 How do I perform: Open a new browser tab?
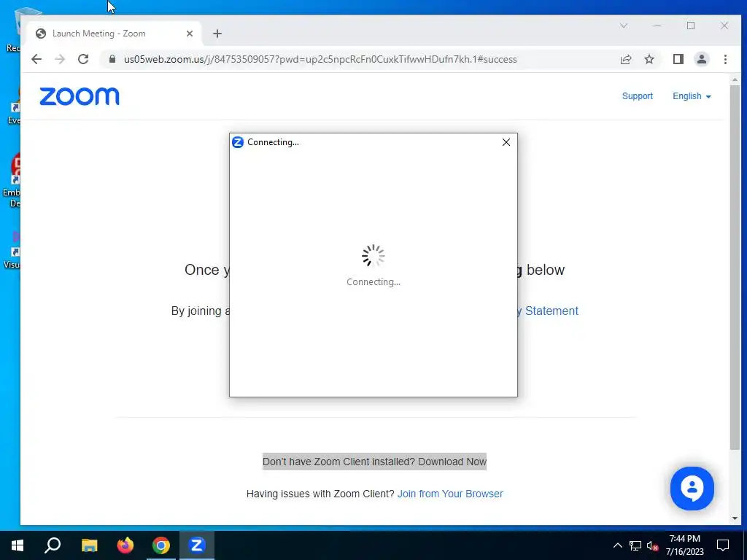[217, 34]
